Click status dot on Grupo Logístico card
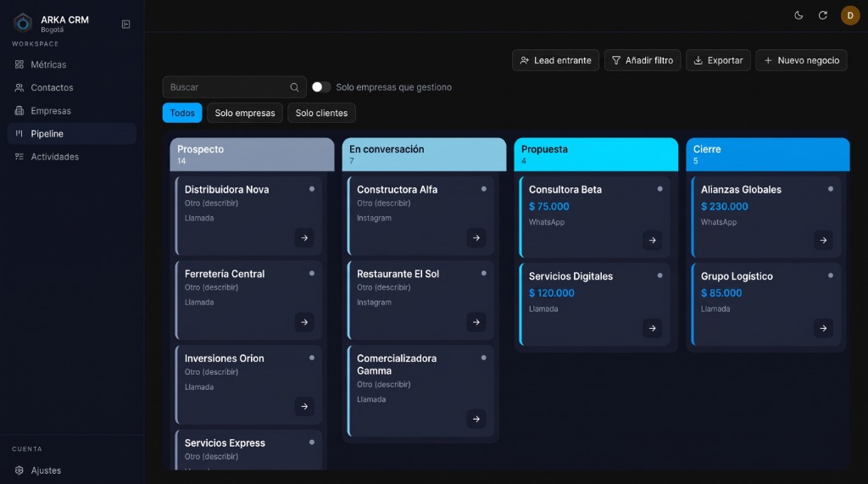This screenshot has height=484, width=868. [831, 275]
